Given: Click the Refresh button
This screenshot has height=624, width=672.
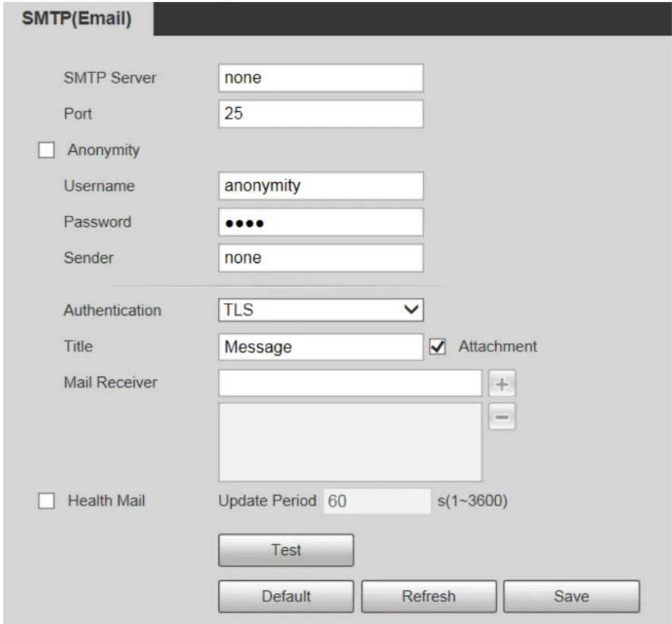Looking at the screenshot, I should 428,596.
